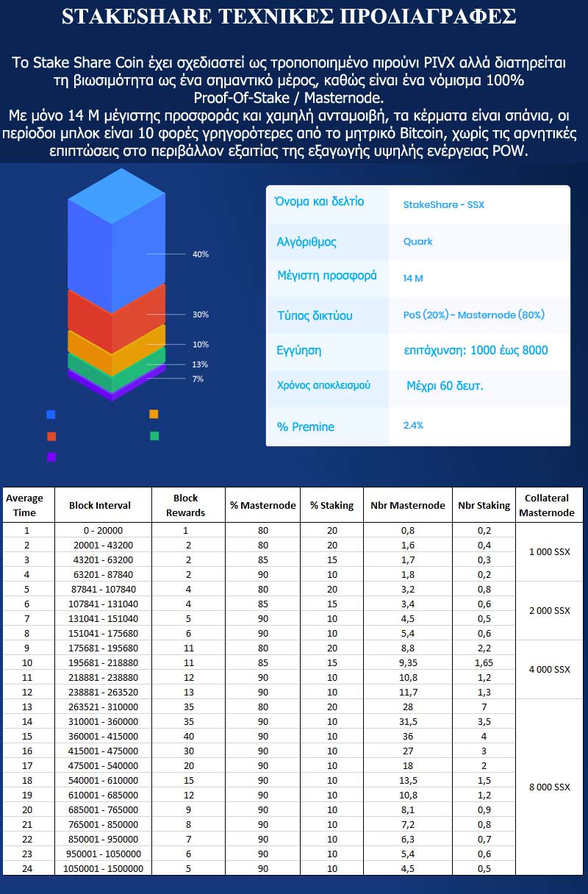This screenshot has width=588, height=894.
Task: Click επιτάχυνση: 1000 έως 8000 value
Action: click(476, 350)
